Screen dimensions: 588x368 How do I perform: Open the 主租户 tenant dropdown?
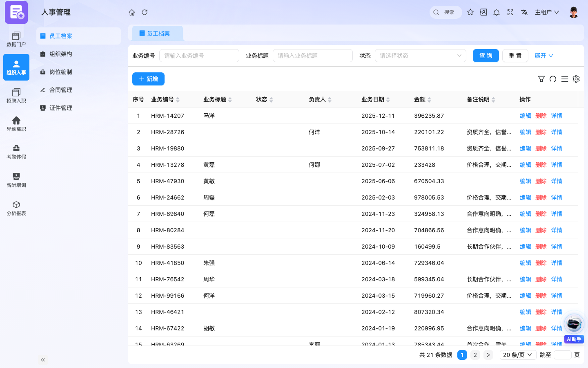[x=547, y=12]
